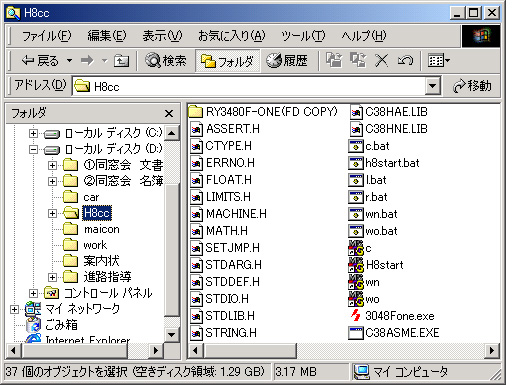Select the maicon folder in tree
Screen dimensions: 512x385
coord(91,229)
